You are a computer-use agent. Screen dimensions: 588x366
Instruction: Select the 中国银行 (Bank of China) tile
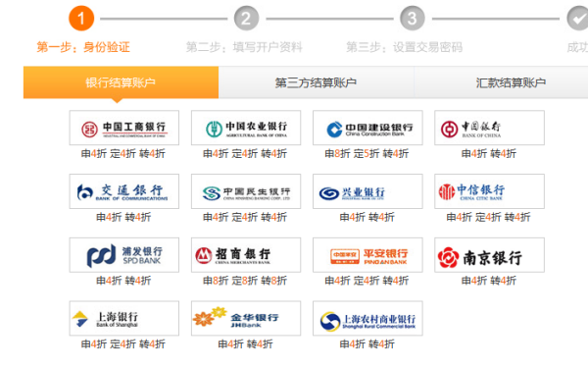pos(489,128)
